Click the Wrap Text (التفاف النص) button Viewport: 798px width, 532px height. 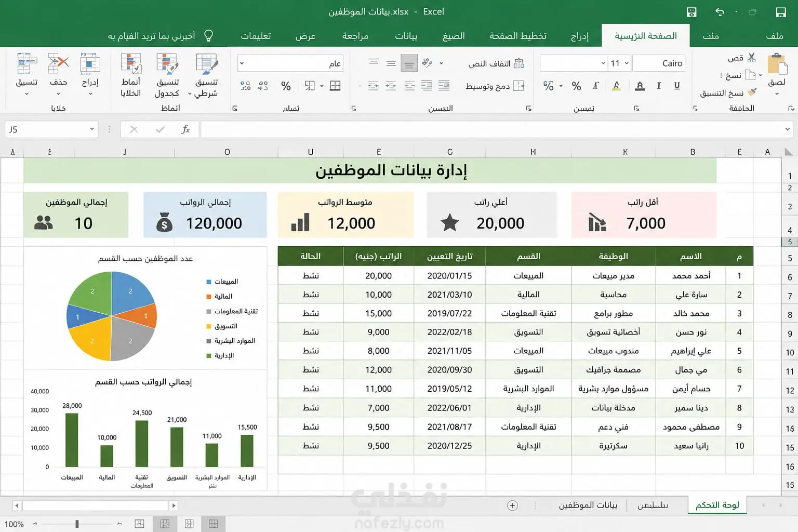tap(496, 63)
